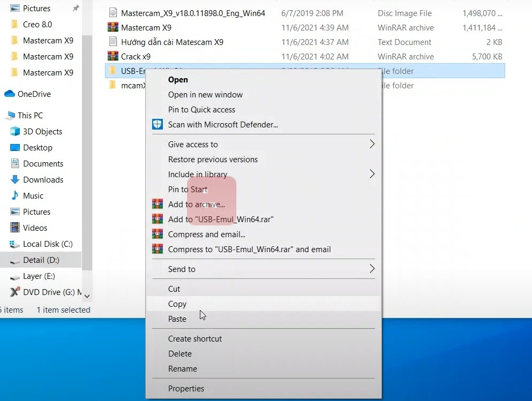Click the Downloads arrow icon
This screenshot has width=532, height=401.
[x=15, y=179]
